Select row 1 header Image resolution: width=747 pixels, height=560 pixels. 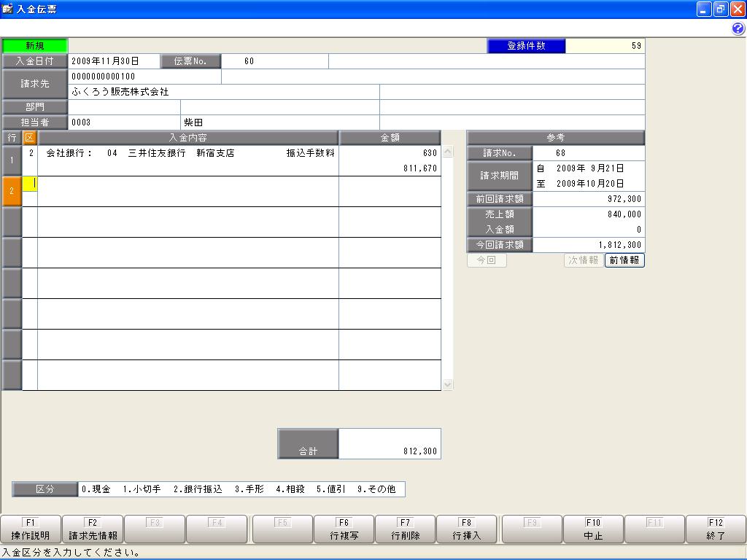coord(12,160)
